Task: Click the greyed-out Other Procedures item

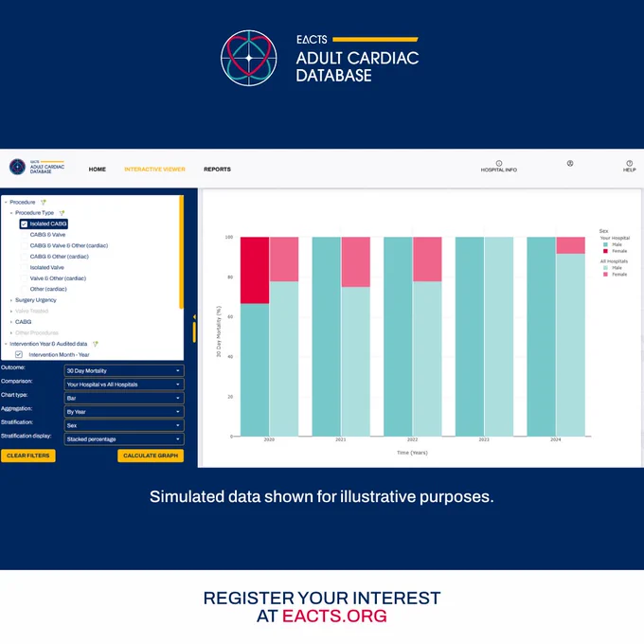Action: 37,332
